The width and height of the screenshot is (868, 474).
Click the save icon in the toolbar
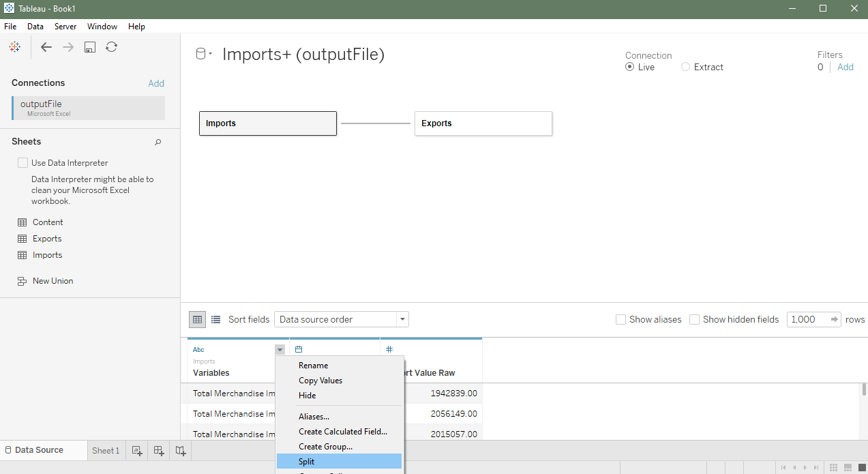click(x=90, y=47)
